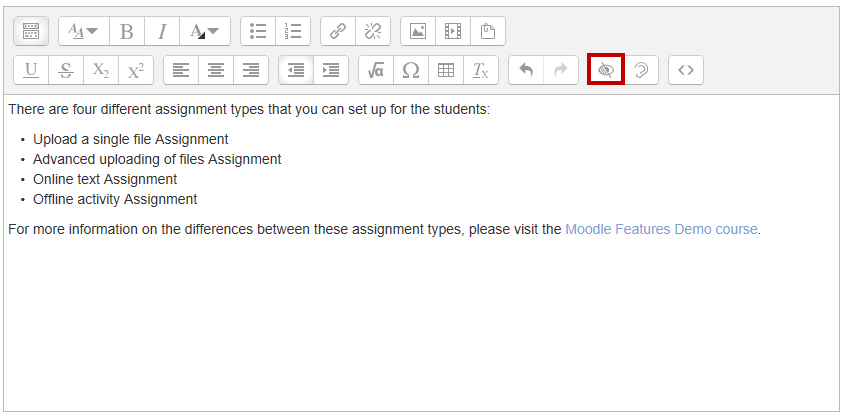
Task: Click the unlink icon
Action: point(373,31)
